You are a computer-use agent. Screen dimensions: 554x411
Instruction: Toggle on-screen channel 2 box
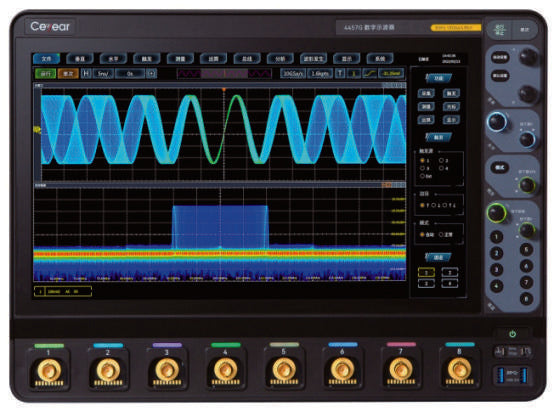(449, 272)
